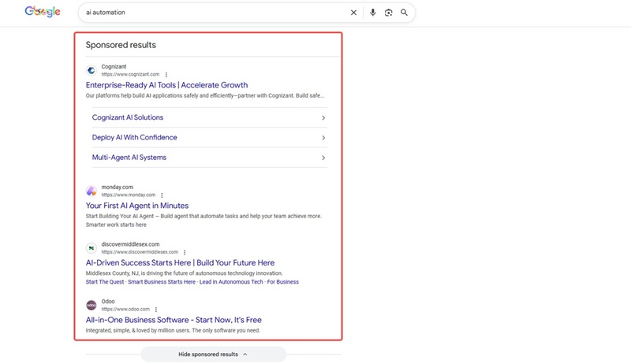Screen dimensions: 631x364
Task: Open Google Lens image search icon
Action: (388, 13)
